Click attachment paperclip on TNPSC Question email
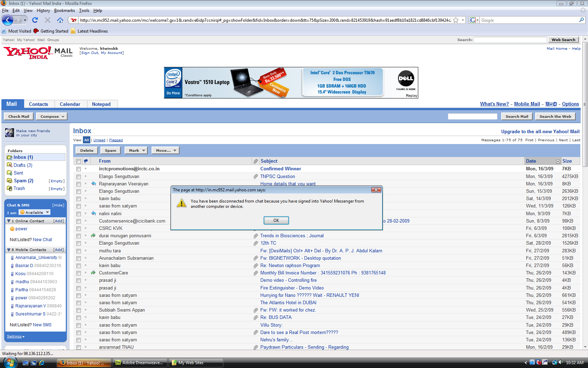The height and width of the screenshot is (368, 588). 256,177
